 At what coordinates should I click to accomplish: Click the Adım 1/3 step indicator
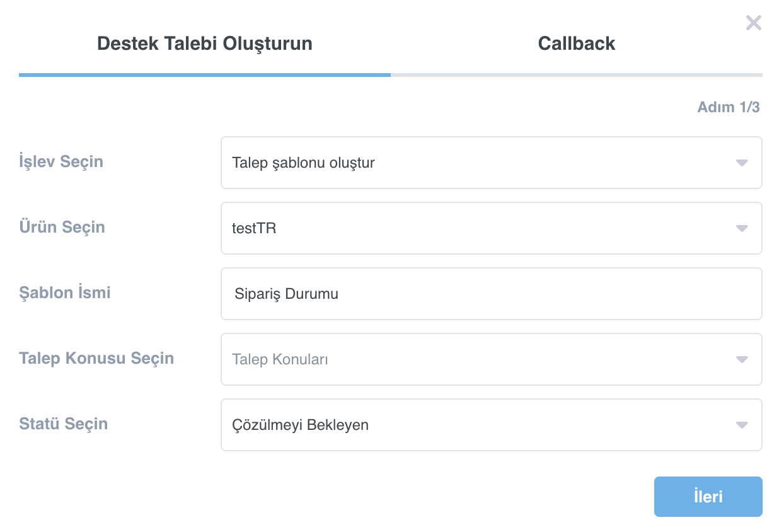[x=729, y=107]
